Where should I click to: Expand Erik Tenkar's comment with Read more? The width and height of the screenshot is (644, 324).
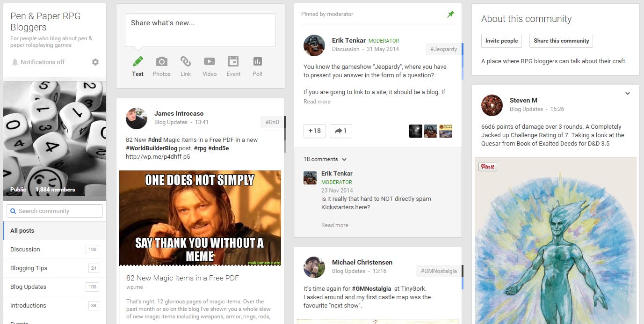(x=335, y=225)
